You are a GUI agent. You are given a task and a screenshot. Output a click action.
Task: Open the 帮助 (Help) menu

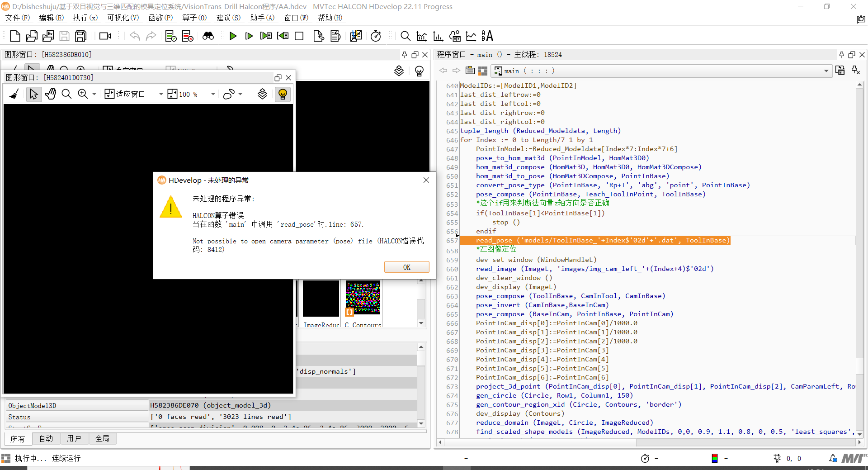[x=330, y=18]
